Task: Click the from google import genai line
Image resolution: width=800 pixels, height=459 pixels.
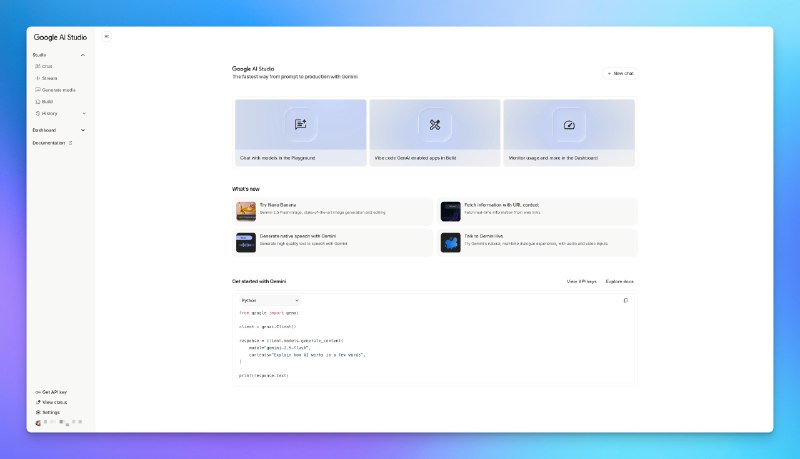Action: 269,313
